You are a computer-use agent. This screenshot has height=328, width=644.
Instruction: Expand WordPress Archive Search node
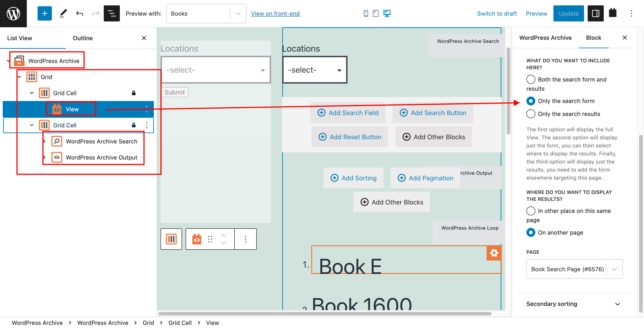click(x=44, y=141)
